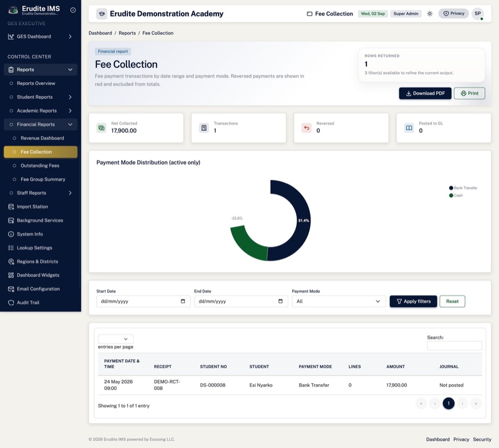Click the Transactions receipt icon
The image size is (499, 448).
point(204,128)
